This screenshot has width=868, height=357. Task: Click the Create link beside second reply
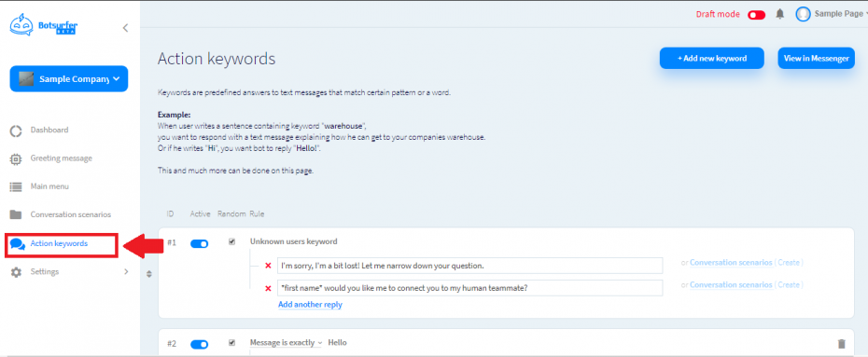(789, 284)
